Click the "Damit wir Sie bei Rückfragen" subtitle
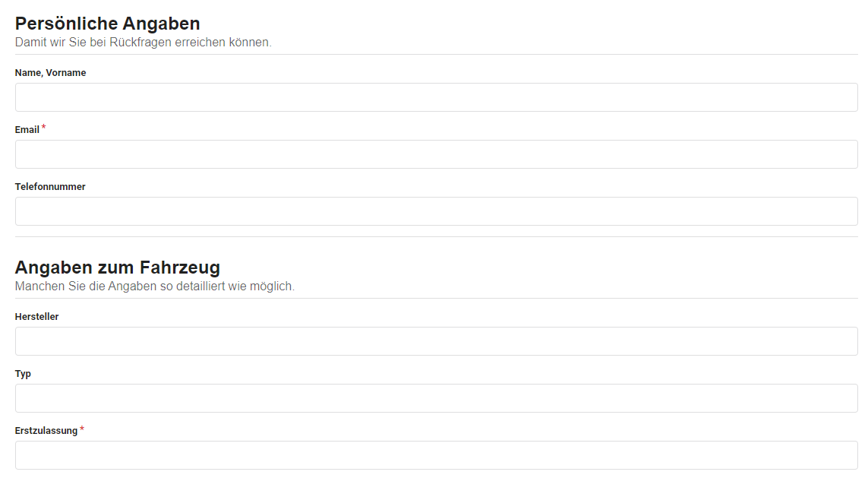868x478 pixels. [143, 43]
